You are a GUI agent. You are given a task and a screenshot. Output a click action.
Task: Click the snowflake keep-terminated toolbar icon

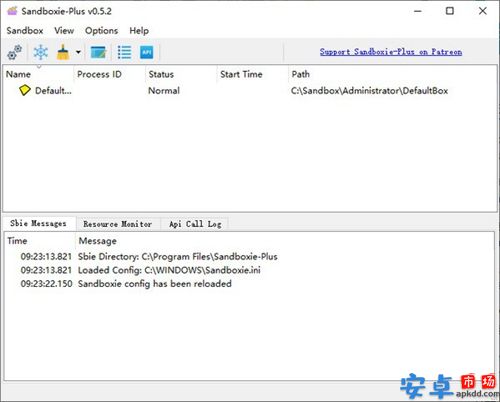click(41, 52)
